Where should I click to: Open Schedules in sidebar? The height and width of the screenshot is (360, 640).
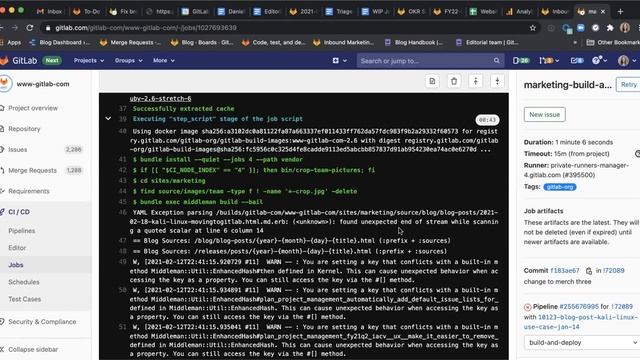(x=24, y=282)
